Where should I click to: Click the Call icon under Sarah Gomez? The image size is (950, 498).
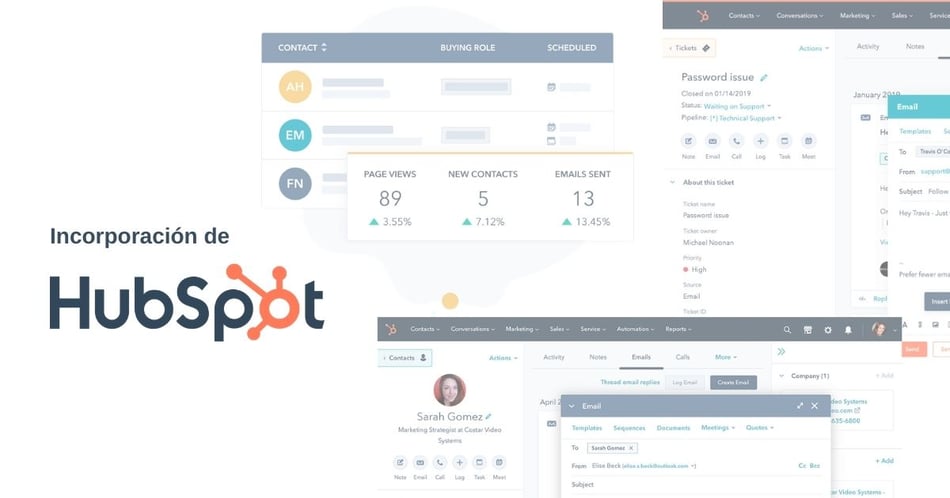[440, 463]
